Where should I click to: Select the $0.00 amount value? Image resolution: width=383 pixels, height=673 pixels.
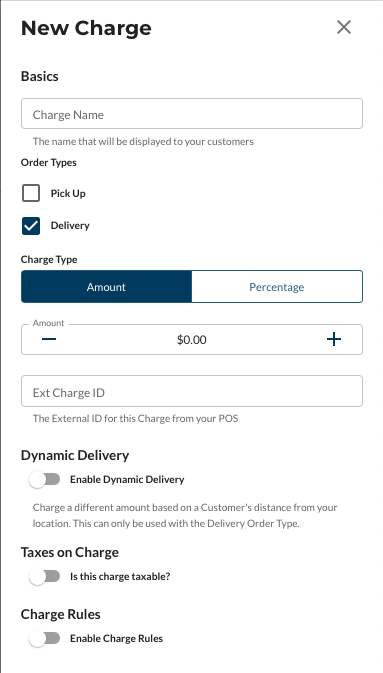pyautogui.click(x=192, y=340)
